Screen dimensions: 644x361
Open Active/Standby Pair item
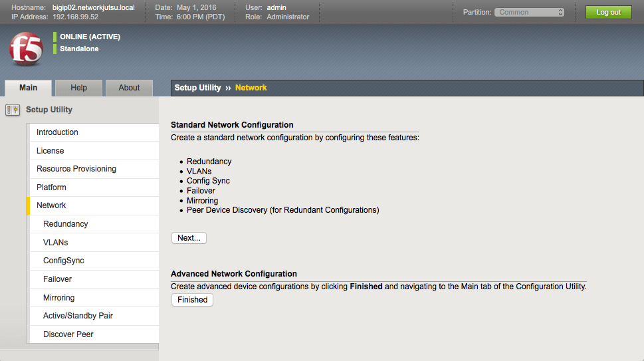pos(94,316)
